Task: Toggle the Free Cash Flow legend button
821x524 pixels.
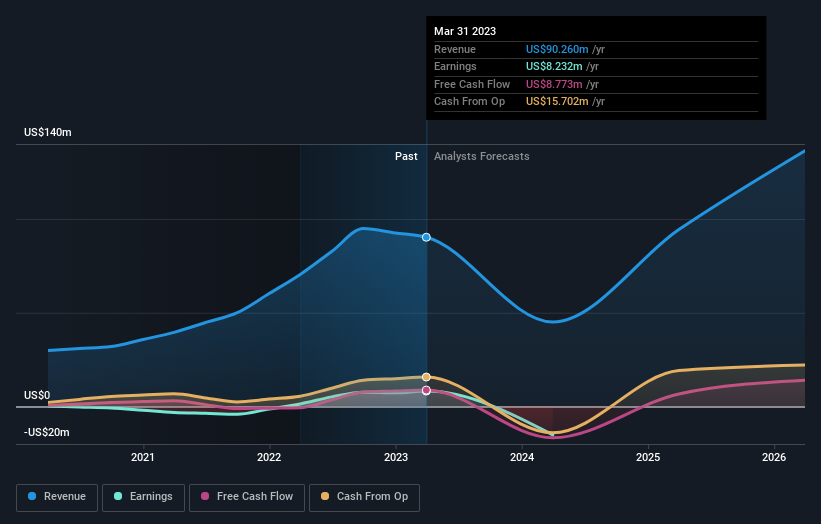Action: coord(247,497)
